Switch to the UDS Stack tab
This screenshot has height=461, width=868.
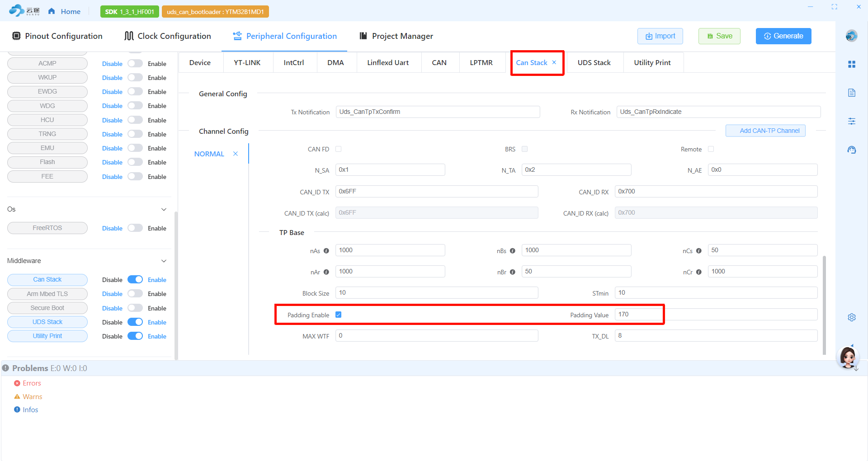coord(594,63)
